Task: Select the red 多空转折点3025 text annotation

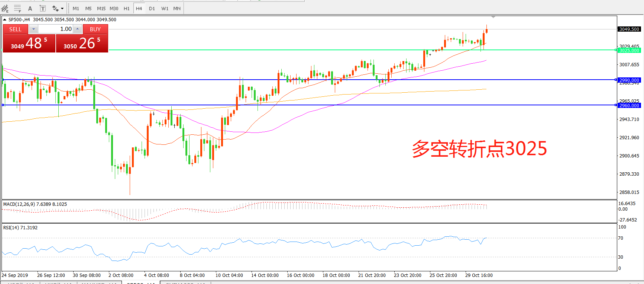Action: click(479, 149)
